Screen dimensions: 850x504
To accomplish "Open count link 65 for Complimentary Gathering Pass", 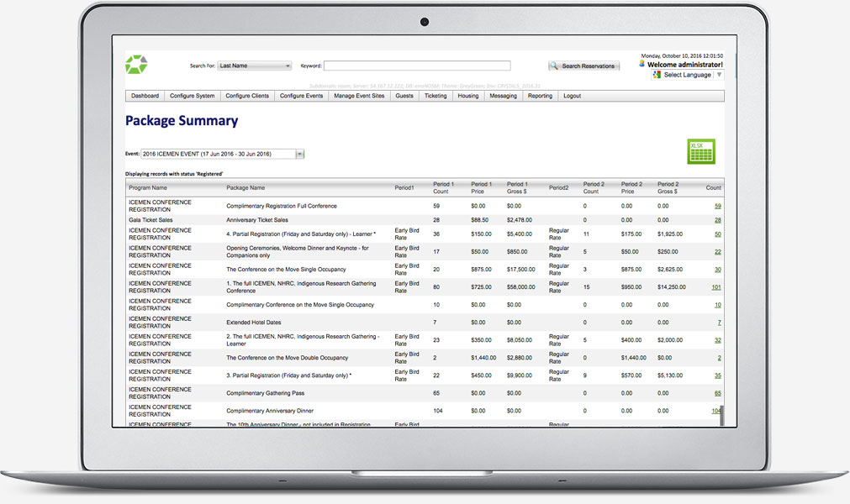I will [718, 394].
